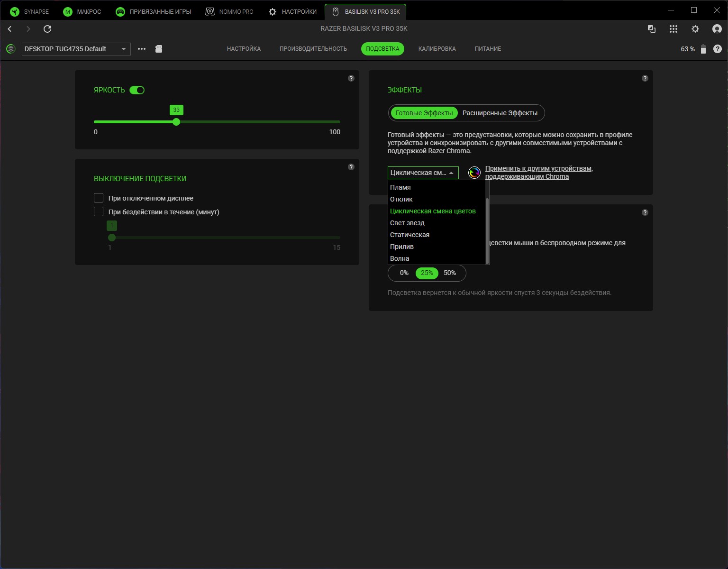Minimize the Synapse window
The image size is (728, 569).
pyautogui.click(x=671, y=10)
